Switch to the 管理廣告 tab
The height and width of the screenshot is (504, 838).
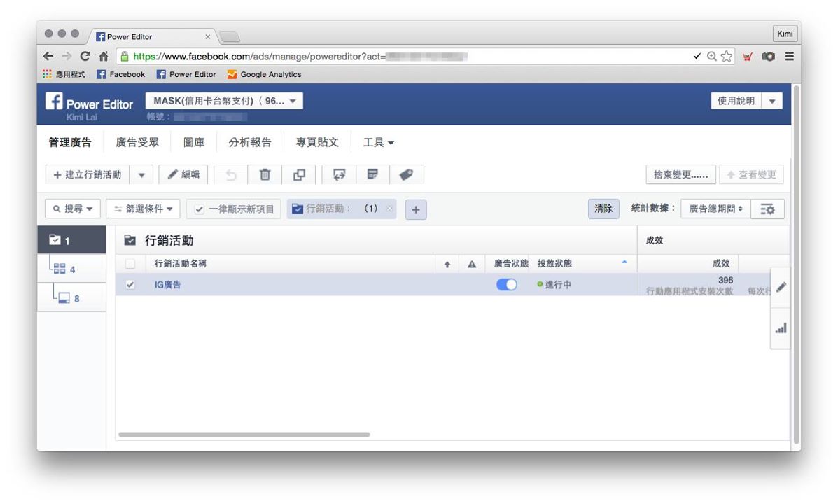click(70, 142)
